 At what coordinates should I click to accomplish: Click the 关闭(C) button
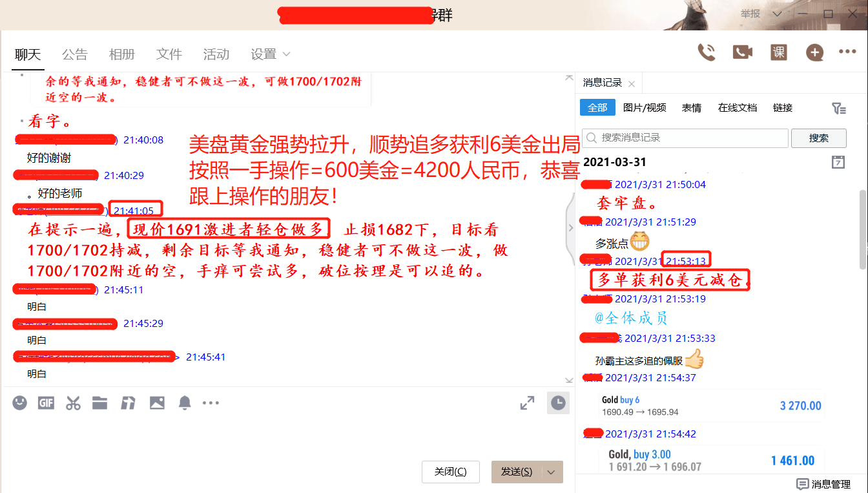[451, 472]
